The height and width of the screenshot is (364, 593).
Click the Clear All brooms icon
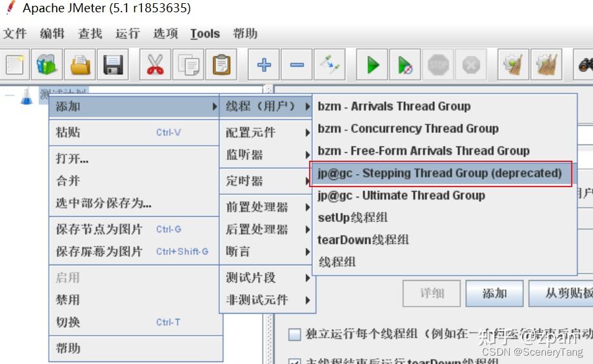(x=546, y=65)
